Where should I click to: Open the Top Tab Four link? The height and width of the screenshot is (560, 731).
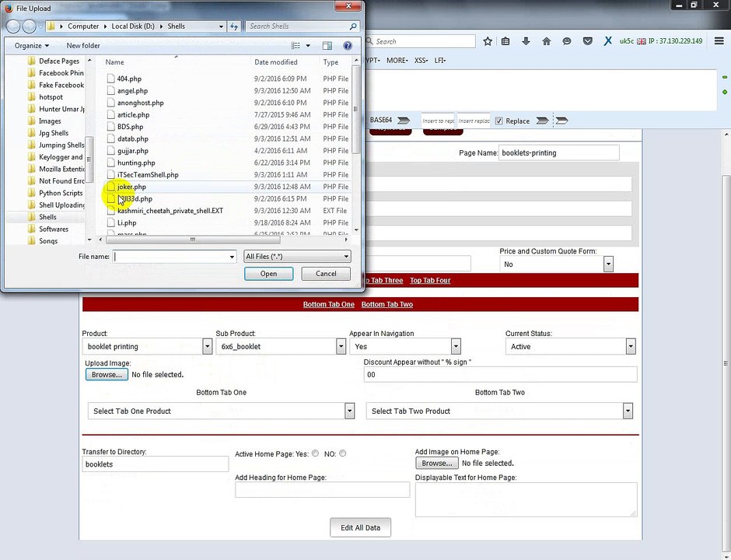coord(430,280)
